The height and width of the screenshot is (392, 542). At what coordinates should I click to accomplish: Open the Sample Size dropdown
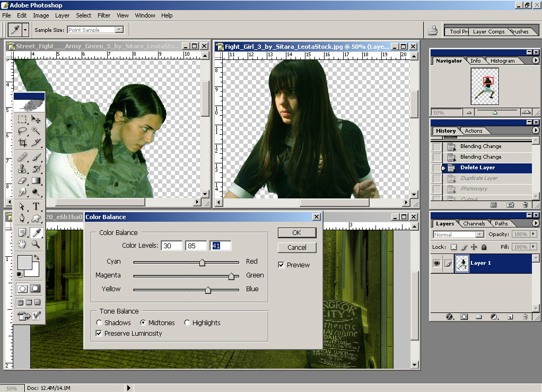pos(119,30)
